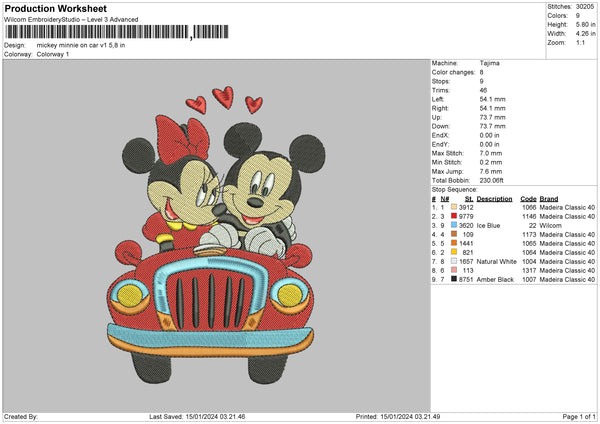Click the red color swatch in stop 2
Image resolution: width=600 pixels, height=424 pixels.
point(453,216)
